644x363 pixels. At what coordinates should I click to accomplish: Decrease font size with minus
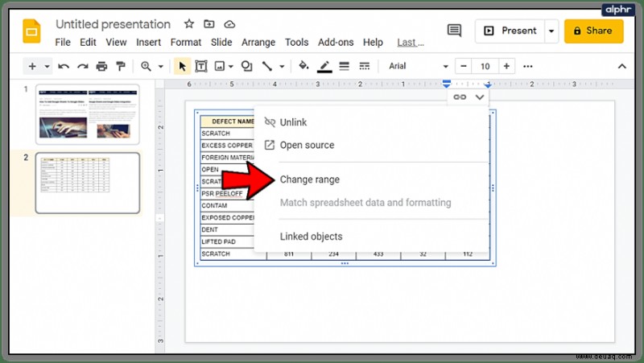[464, 66]
